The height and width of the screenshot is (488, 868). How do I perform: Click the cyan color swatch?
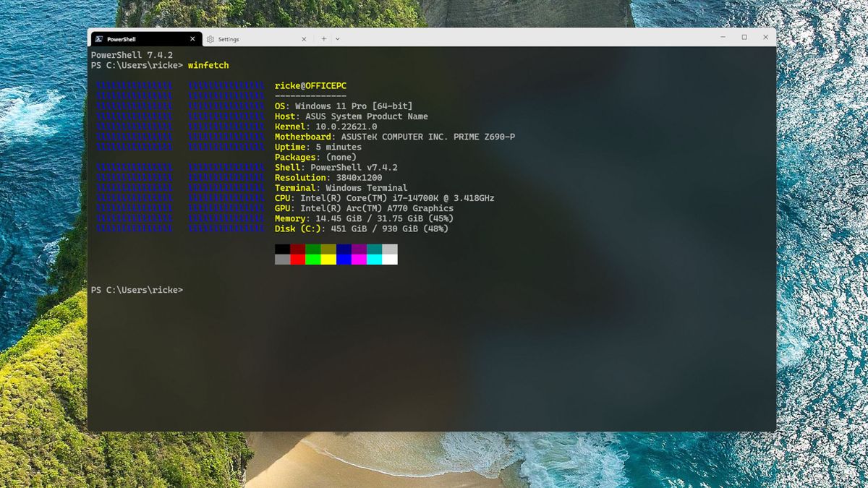click(x=374, y=260)
